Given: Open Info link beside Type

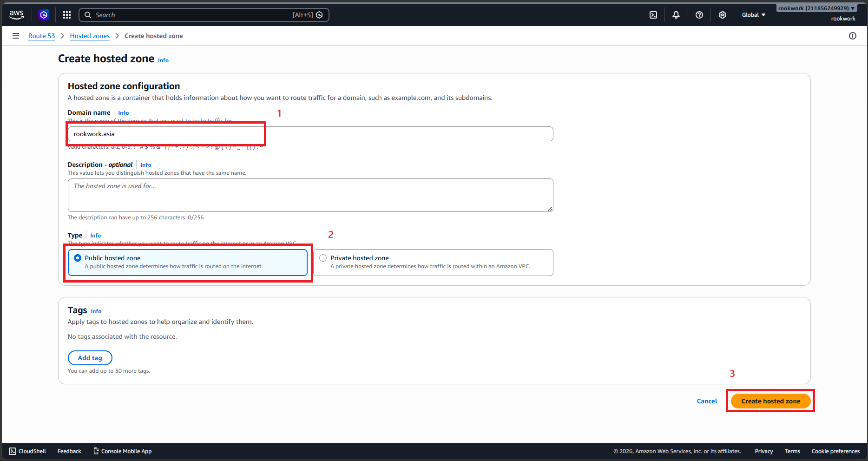Looking at the screenshot, I should click(x=96, y=236).
